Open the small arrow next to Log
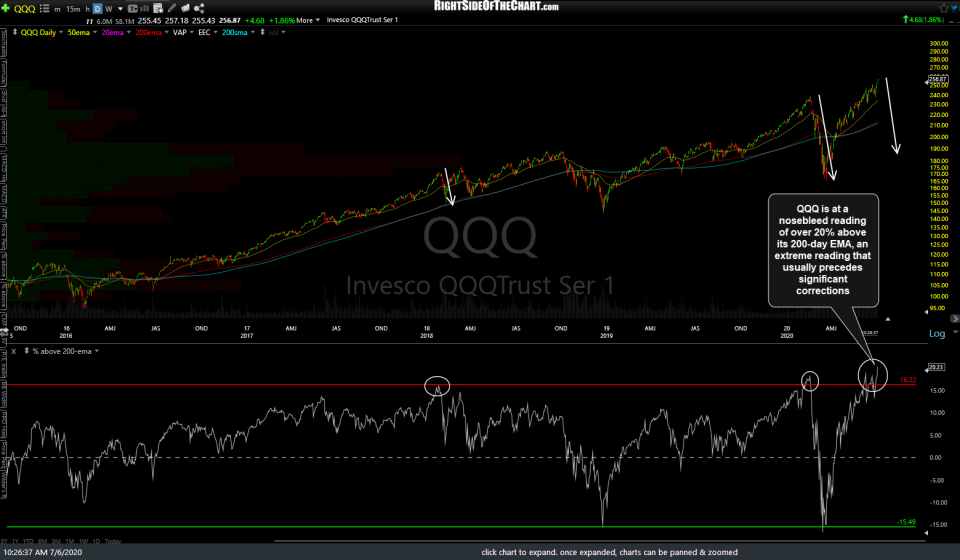Viewport: 960px width, 560px height. (x=955, y=332)
